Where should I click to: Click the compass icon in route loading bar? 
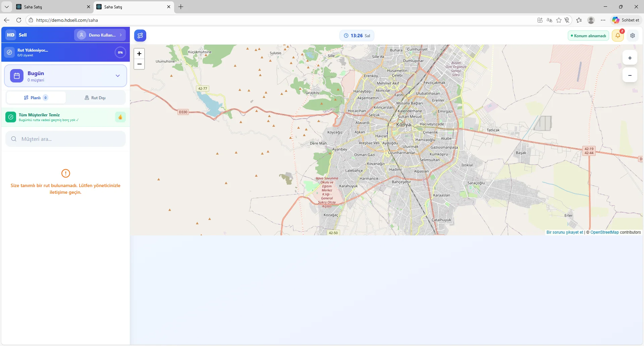pyautogui.click(x=10, y=52)
